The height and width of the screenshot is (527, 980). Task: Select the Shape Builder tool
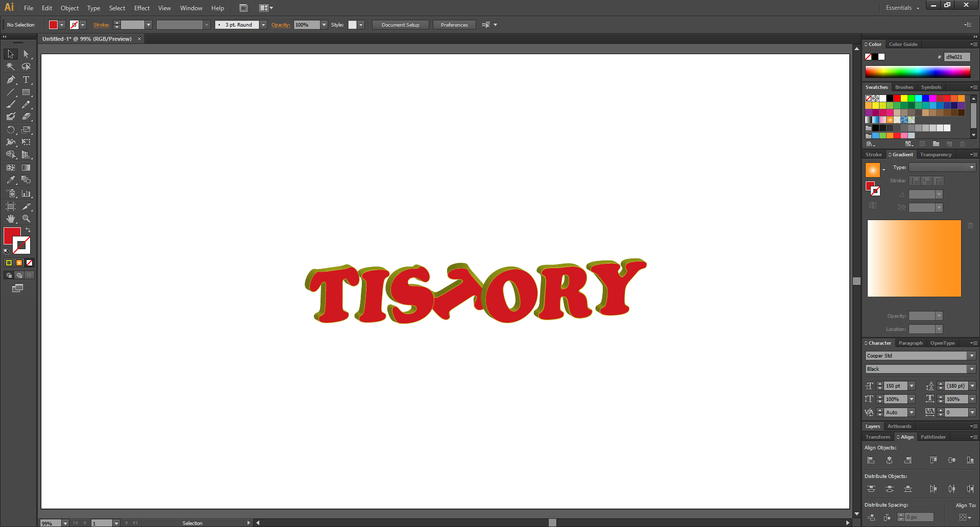click(11, 155)
